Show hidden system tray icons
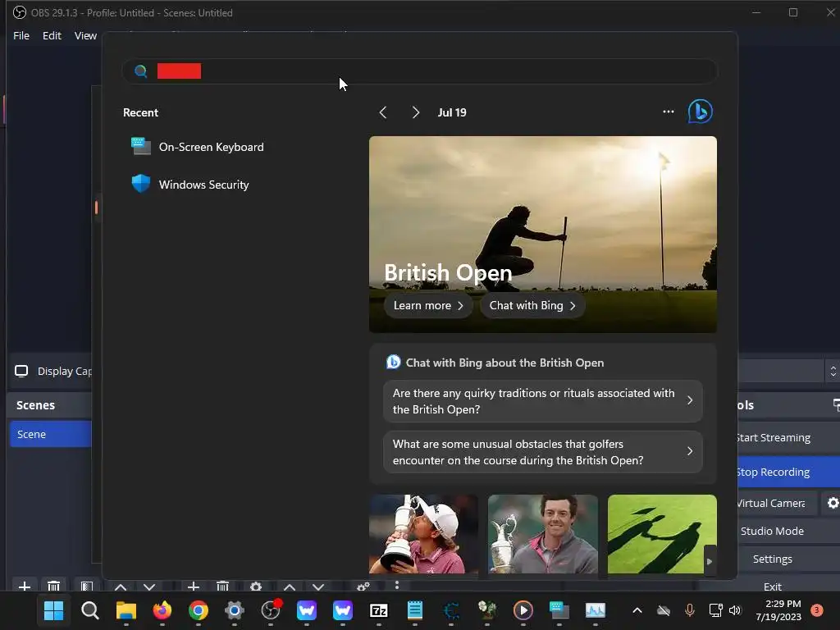This screenshot has width=840, height=630. [x=637, y=610]
